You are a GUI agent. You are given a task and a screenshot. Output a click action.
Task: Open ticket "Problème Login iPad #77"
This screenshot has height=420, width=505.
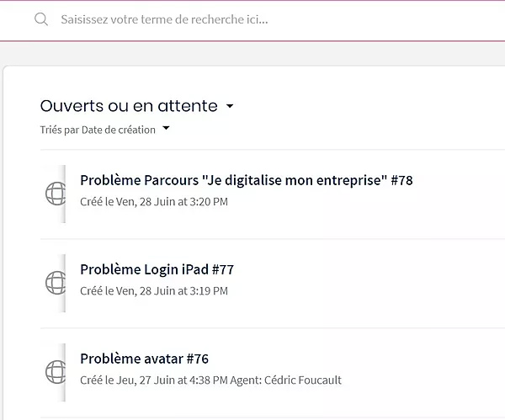157,269
